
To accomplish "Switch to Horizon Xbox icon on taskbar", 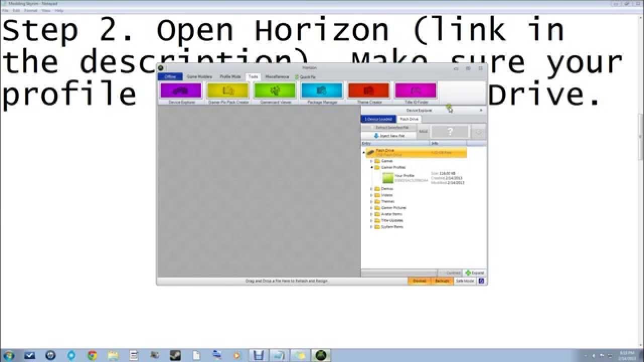I will click(x=320, y=355).
